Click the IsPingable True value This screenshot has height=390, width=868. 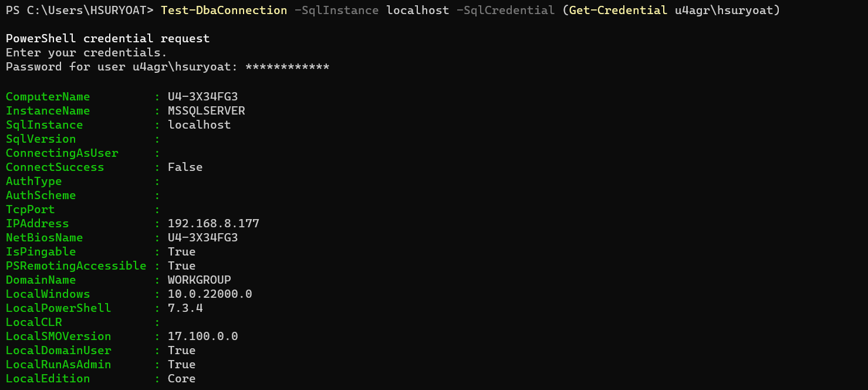(x=181, y=252)
